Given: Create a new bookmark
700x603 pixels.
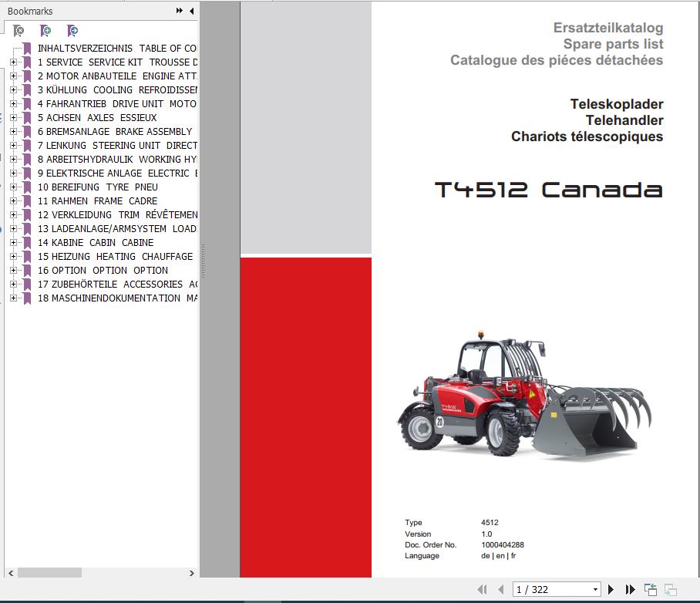Looking at the screenshot, I should pos(46,31).
